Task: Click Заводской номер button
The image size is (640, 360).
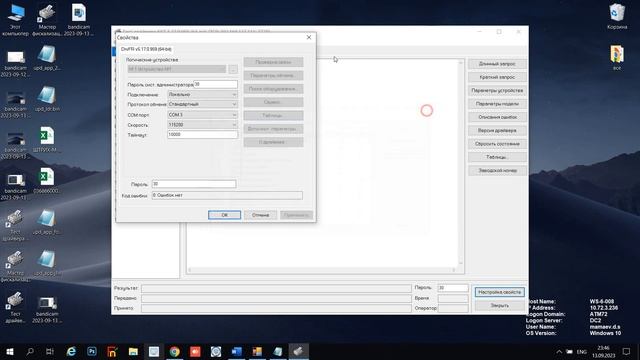Action: (x=497, y=170)
